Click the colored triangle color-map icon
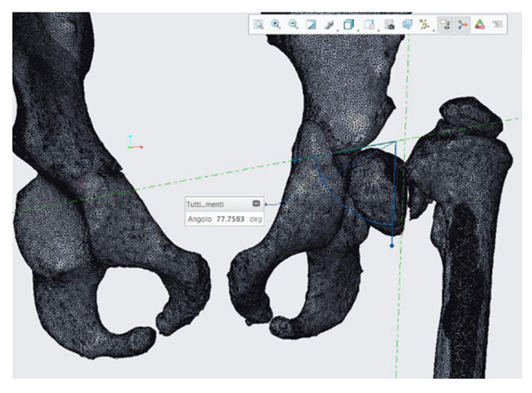The height and width of the screenshot is (393, 532). [479, 25]
